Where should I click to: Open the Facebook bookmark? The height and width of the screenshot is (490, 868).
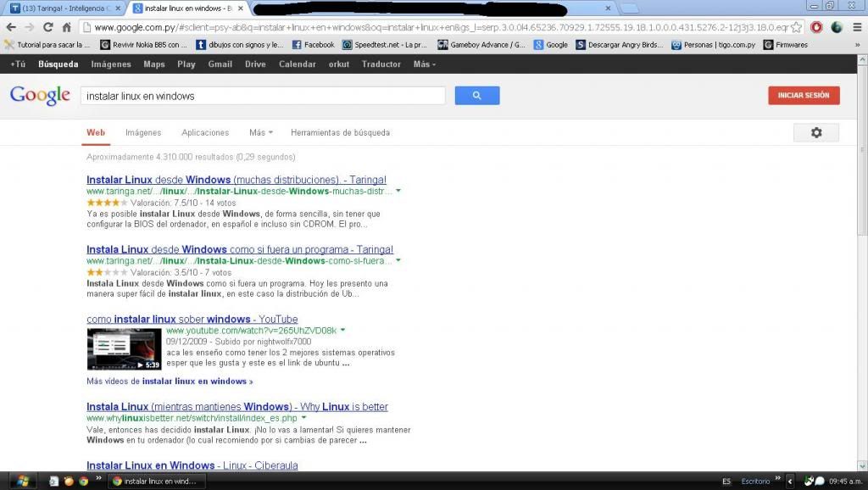click(314, 45)
